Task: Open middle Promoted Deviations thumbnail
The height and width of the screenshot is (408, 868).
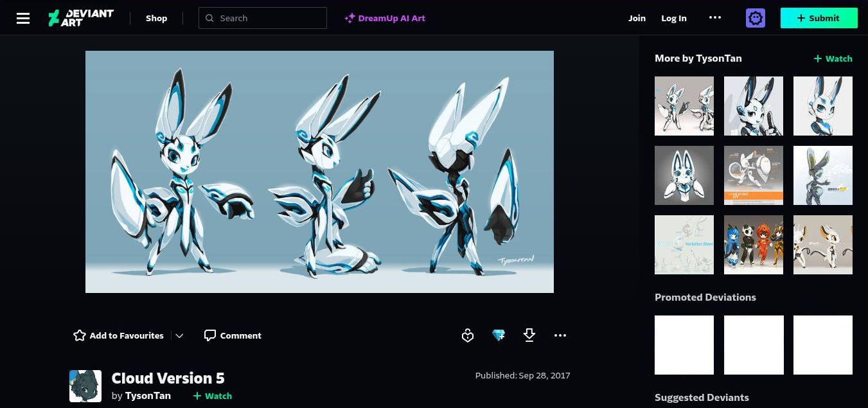Action: click(x=754, y=345)
